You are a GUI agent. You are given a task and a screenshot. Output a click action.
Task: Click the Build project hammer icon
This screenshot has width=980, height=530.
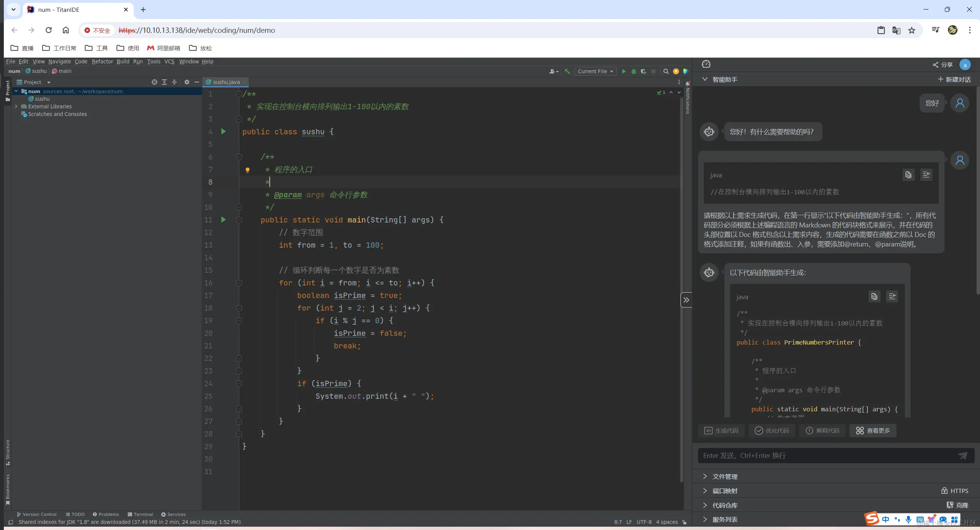pos(567,71)
